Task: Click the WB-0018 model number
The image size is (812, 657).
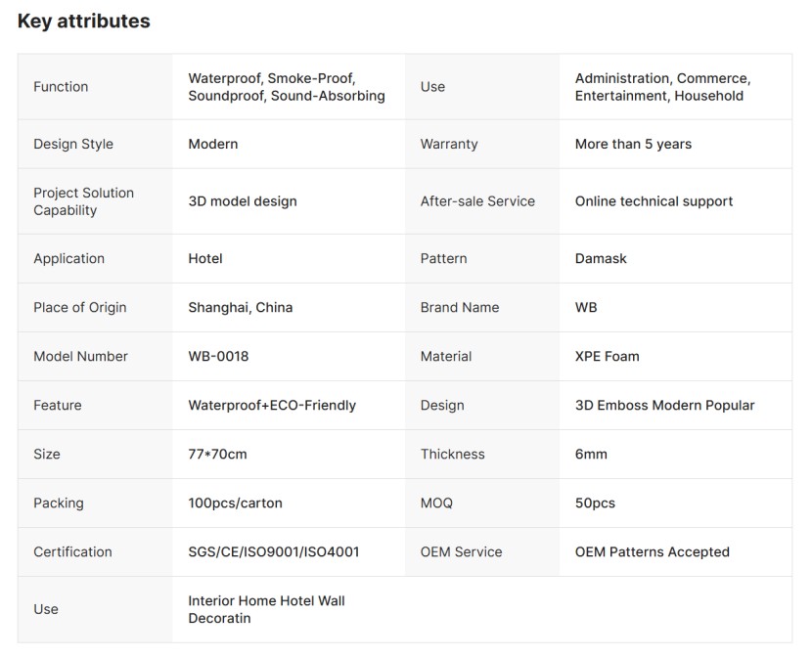Action: coord(218,356)
